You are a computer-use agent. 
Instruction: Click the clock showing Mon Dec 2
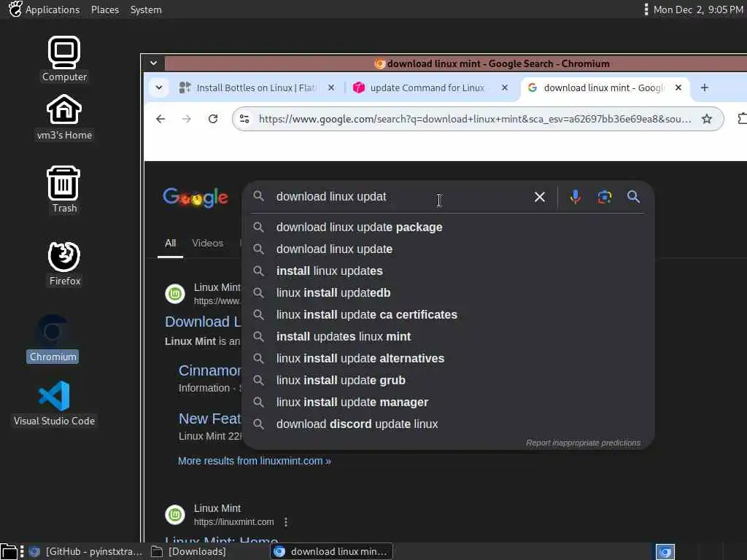click(698, 9)
